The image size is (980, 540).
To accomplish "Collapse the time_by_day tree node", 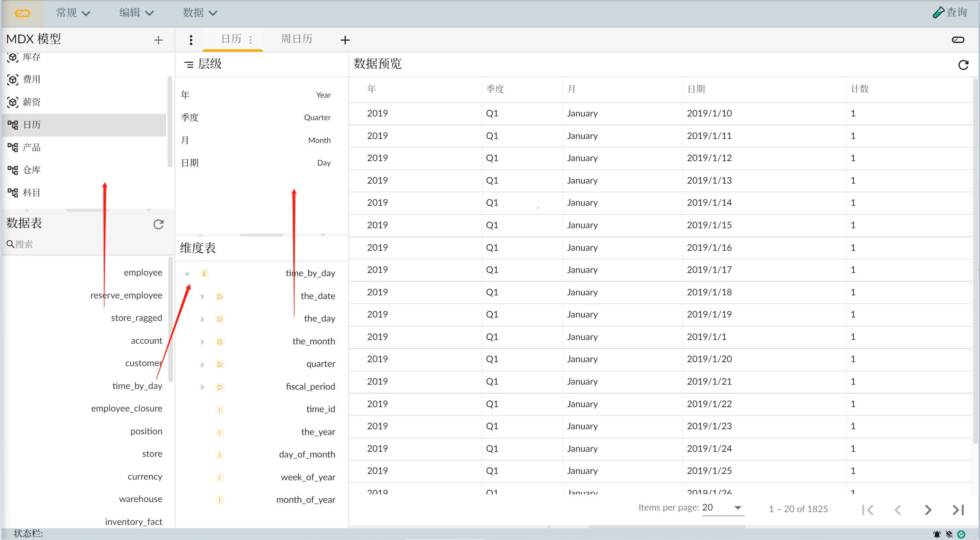I will coord(187,274).
